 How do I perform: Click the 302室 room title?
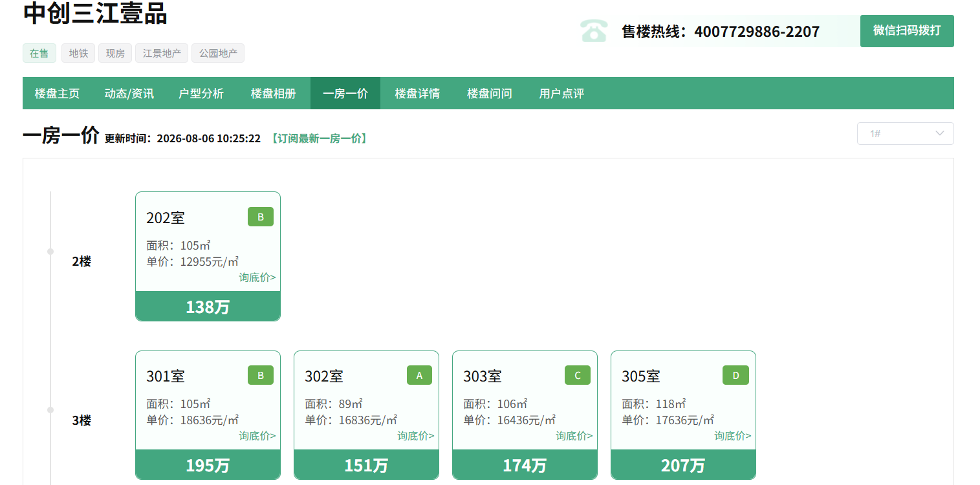coord(324,376)
